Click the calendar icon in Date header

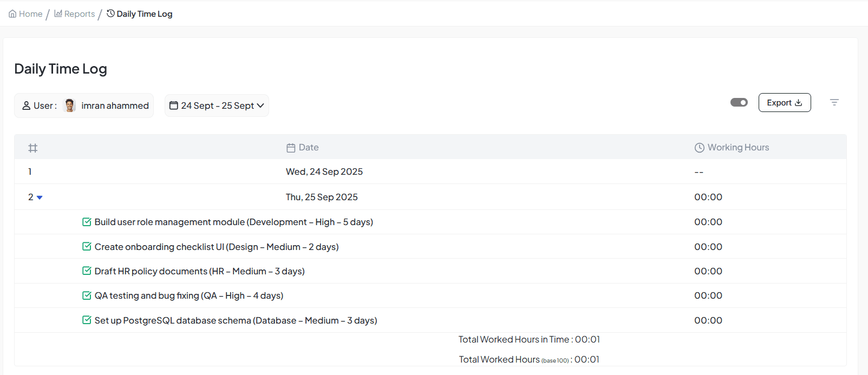pyautogui.click(x=291, y=148)
